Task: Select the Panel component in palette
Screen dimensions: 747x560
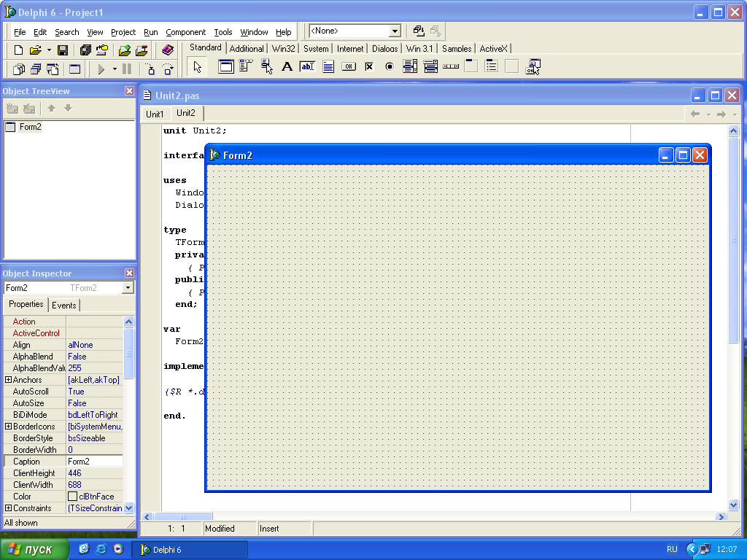Action: (511, 67)
